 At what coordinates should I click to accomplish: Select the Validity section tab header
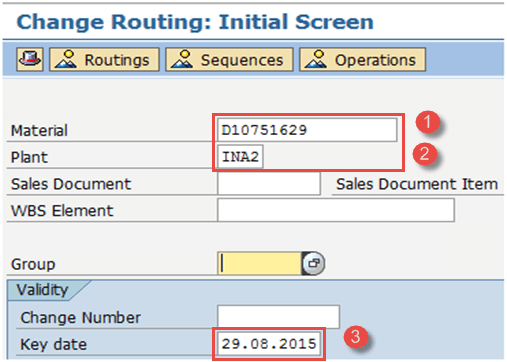coord(43,290)
